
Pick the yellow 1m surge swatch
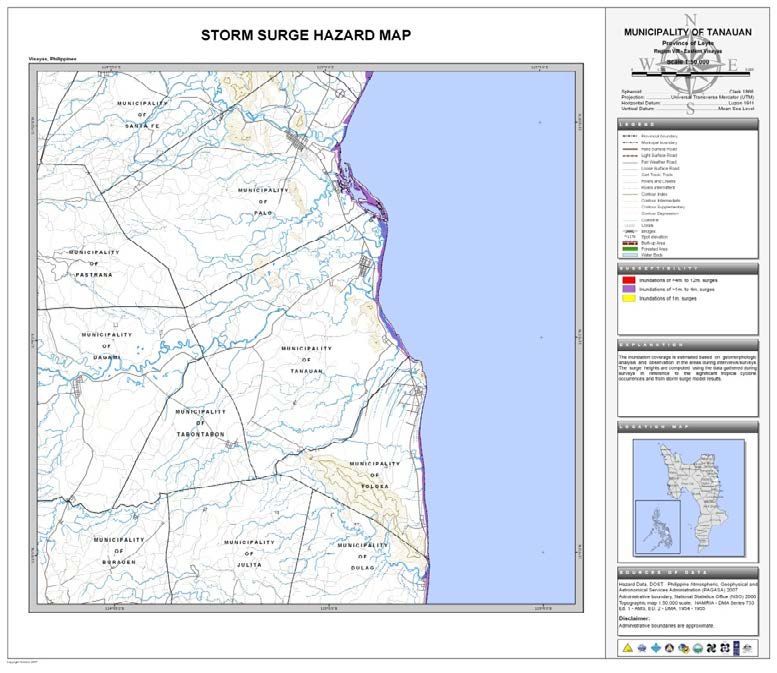coord(629,298)
